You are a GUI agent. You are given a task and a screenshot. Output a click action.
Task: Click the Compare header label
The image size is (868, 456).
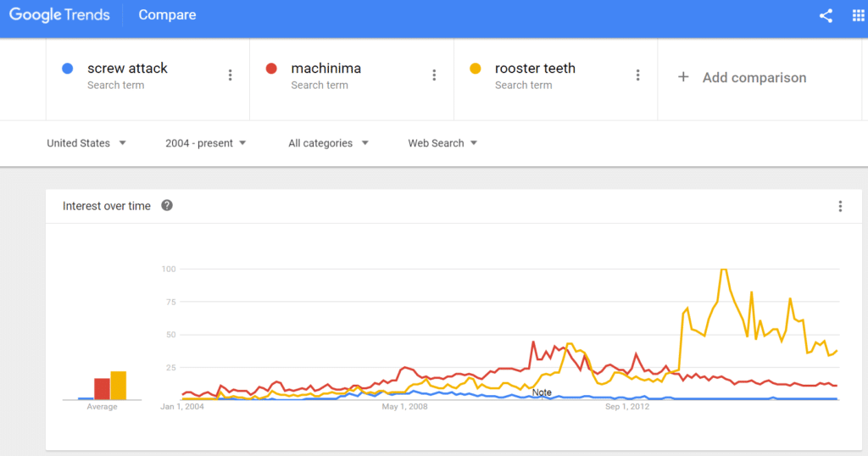167,15
